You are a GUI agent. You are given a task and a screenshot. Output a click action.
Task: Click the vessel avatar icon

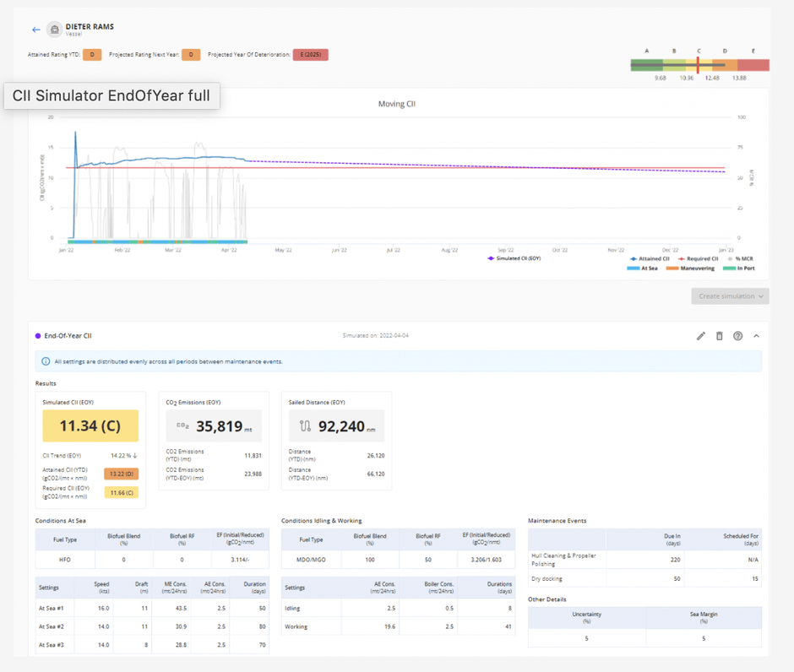[x=55, y=30]
